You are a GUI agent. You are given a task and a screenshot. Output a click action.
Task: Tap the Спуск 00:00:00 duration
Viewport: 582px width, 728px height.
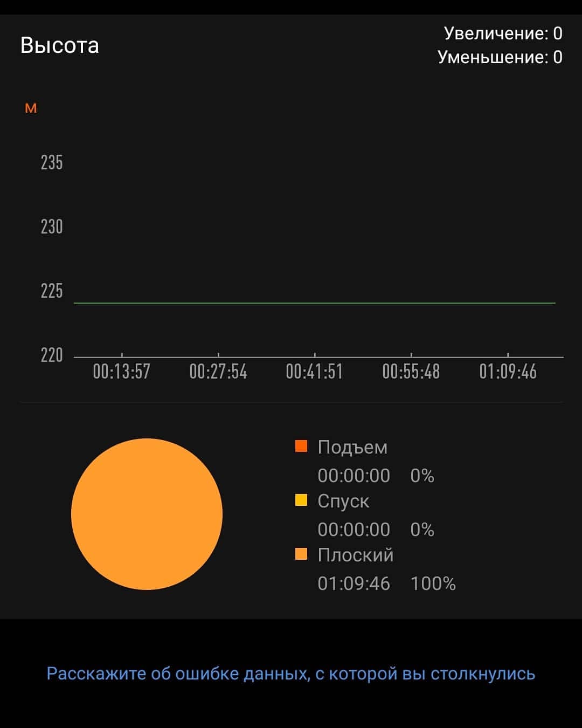(354, 530)
